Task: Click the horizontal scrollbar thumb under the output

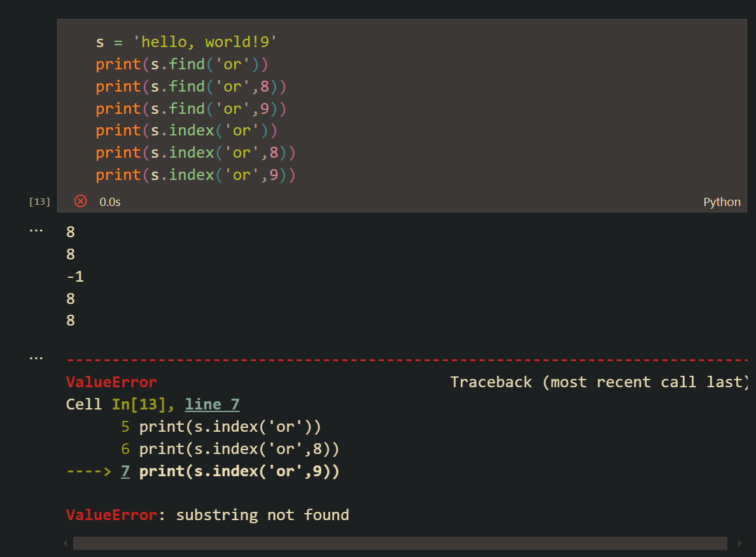Action: 400,544
